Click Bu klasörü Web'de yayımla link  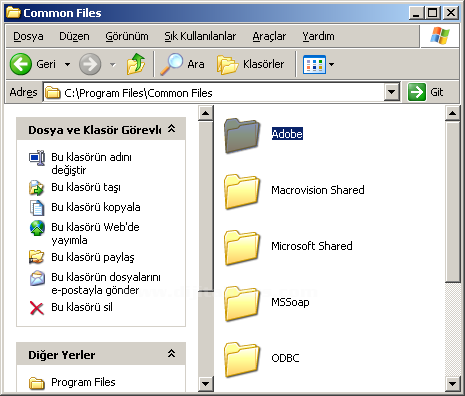pos(95,233)
